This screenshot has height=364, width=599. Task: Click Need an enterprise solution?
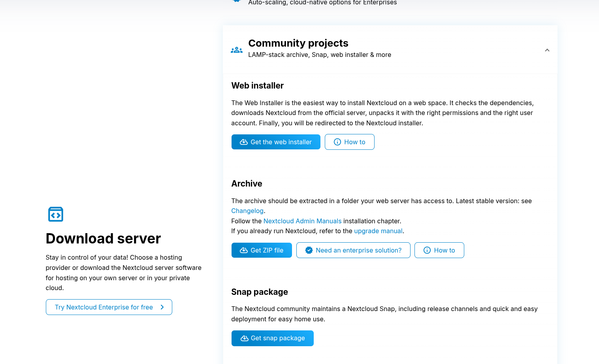pyautogui.click(x=353, y=250)
